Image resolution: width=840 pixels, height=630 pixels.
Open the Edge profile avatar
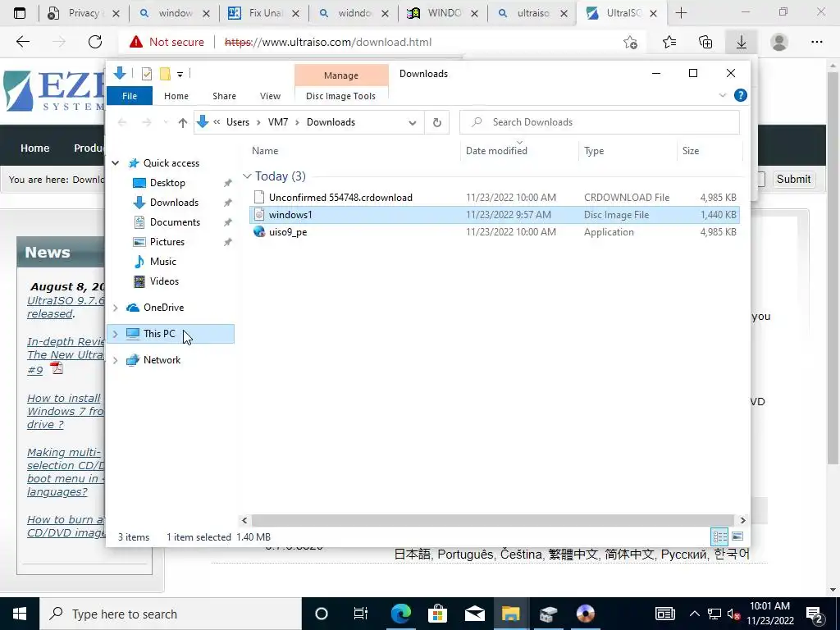[x=779, y=42]
